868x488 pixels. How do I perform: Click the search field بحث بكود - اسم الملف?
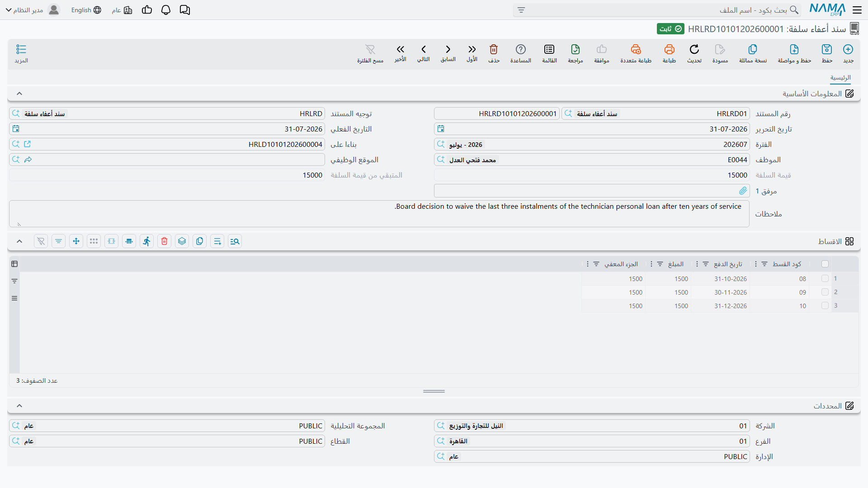[x=656, y=10]
